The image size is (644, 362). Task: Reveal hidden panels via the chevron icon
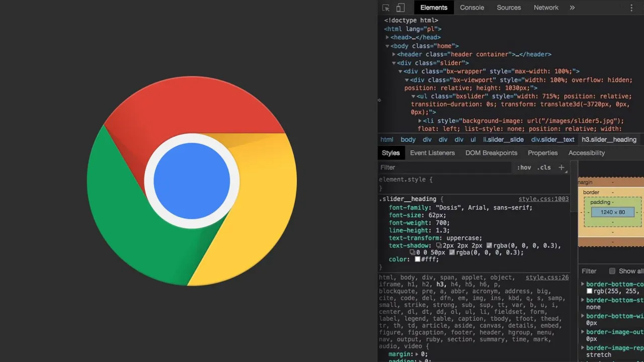tap(572, 8)
